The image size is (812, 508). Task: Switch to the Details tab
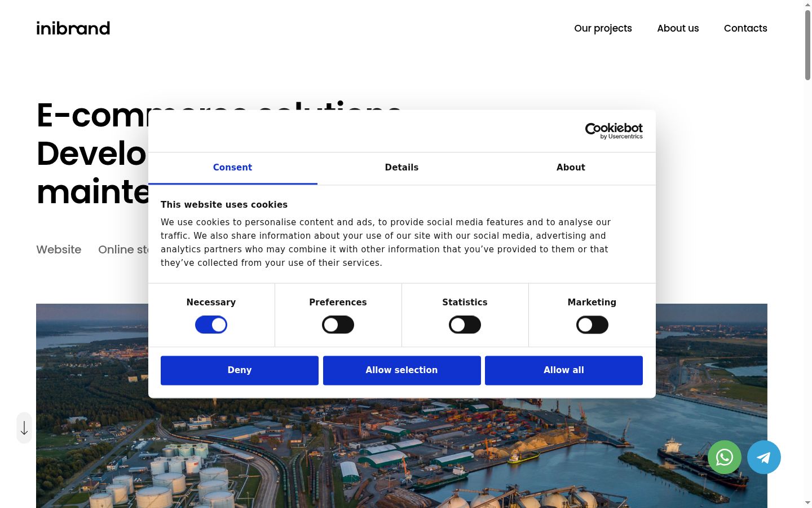point(401,168)
